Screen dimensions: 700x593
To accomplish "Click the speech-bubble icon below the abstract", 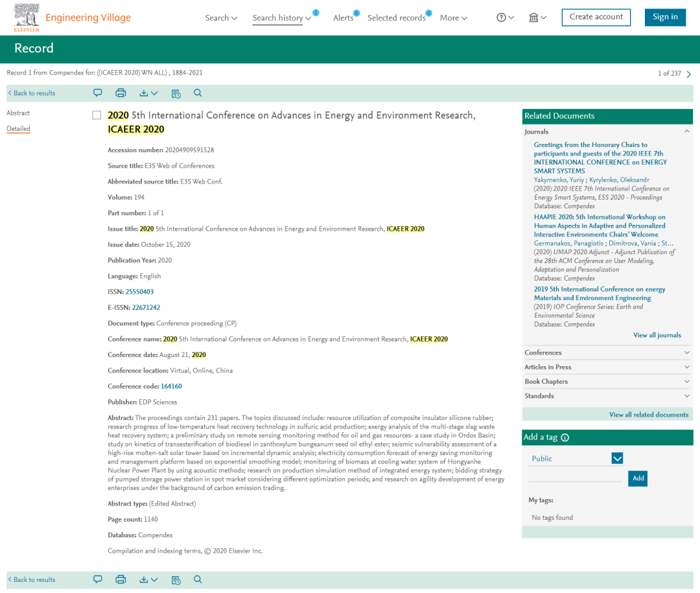I will [x=97, y=579].
